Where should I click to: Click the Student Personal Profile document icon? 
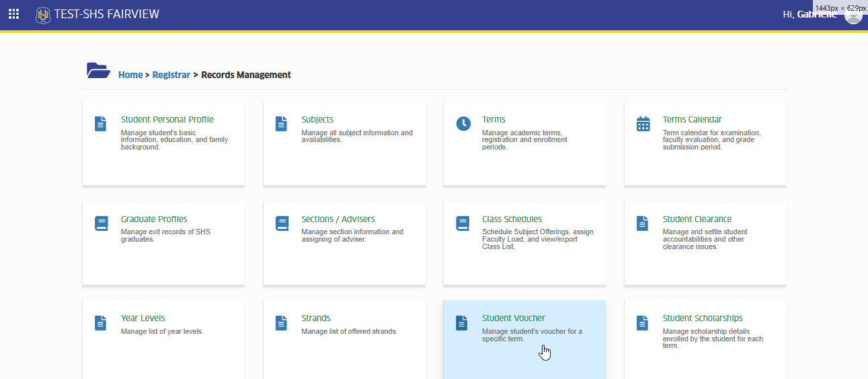tap(100, 124)
